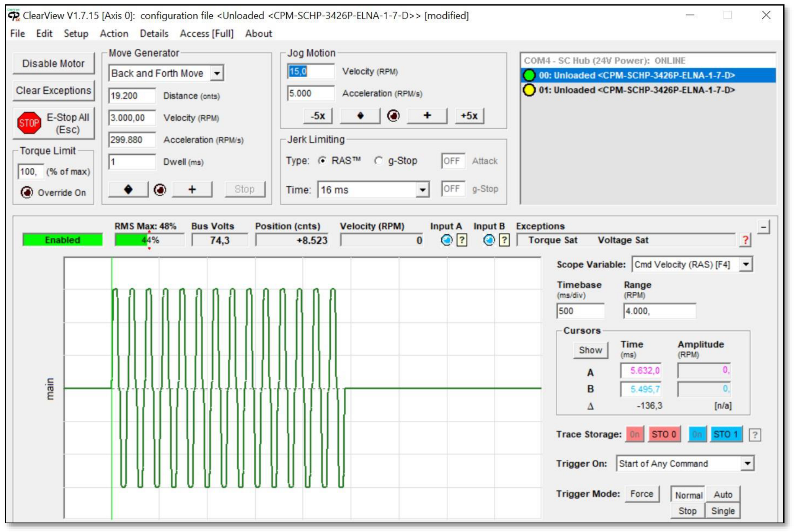Click Jog Motion Acceleration field
This screenshot has height=532, width=794.
(x=311, y=93)
